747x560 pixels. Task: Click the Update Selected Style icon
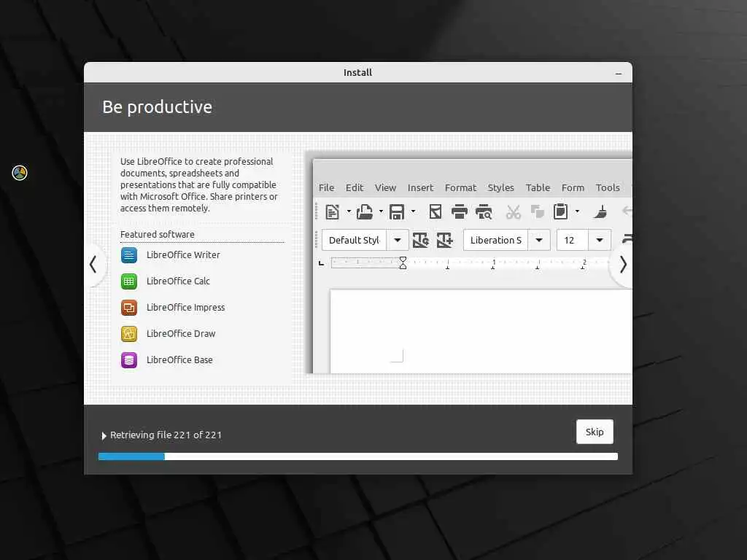tap(420, 240)
